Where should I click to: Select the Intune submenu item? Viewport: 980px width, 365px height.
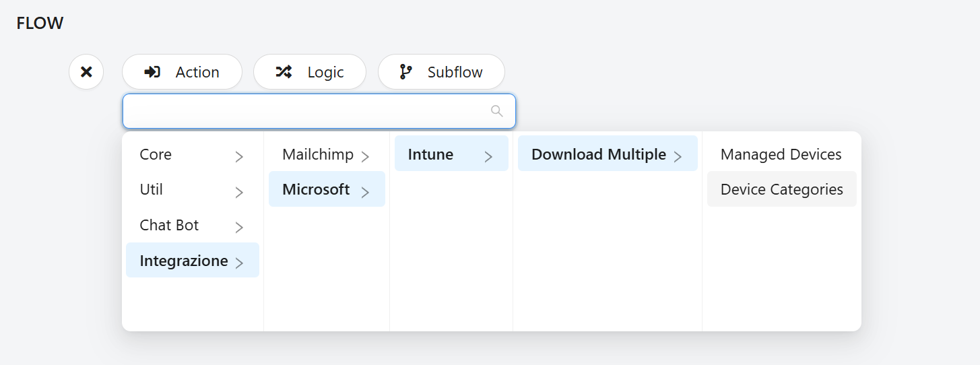(451, 154)
